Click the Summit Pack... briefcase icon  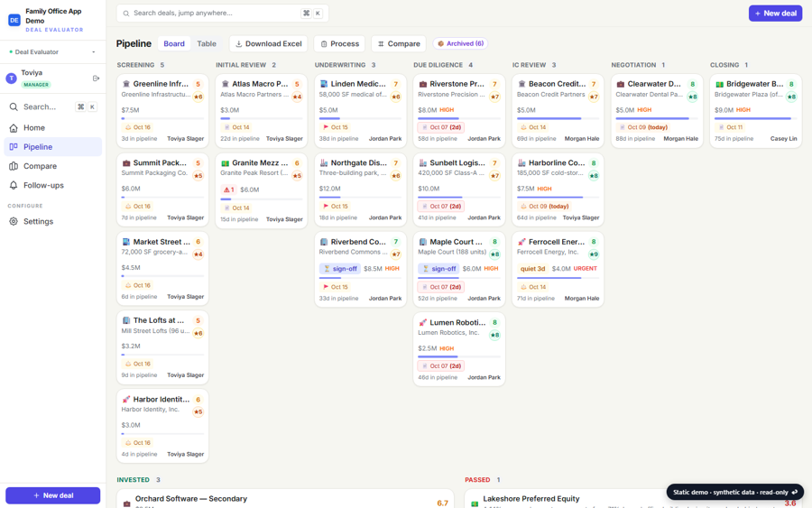(x=126, y=163)
